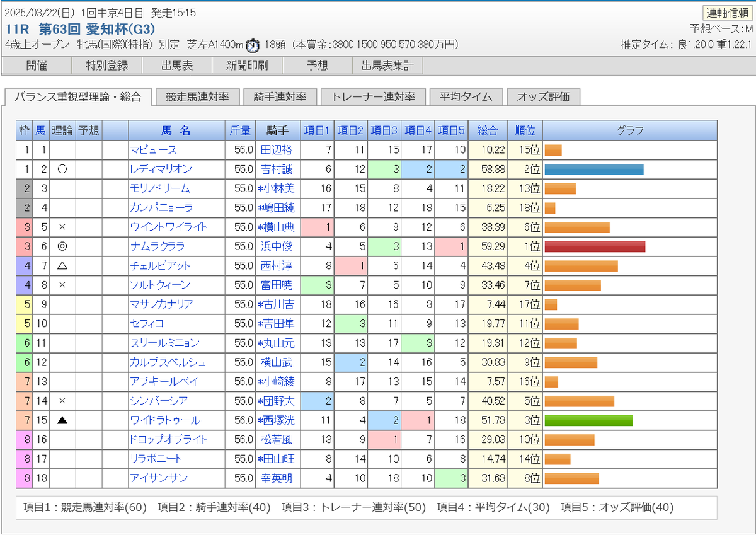This screenshot has width=756, height=535.
Task: Open horse モリノドリーム
Action: click(x=160, y=188)
